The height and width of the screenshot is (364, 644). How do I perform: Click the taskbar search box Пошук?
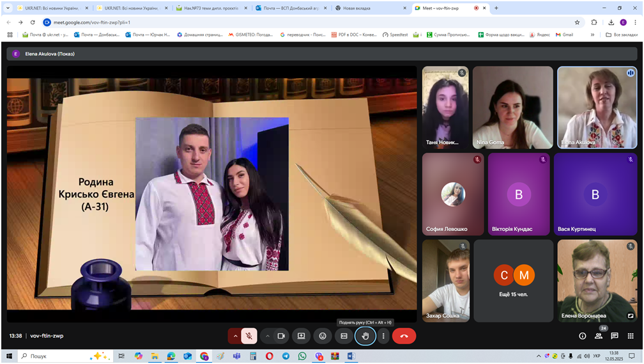66,356
